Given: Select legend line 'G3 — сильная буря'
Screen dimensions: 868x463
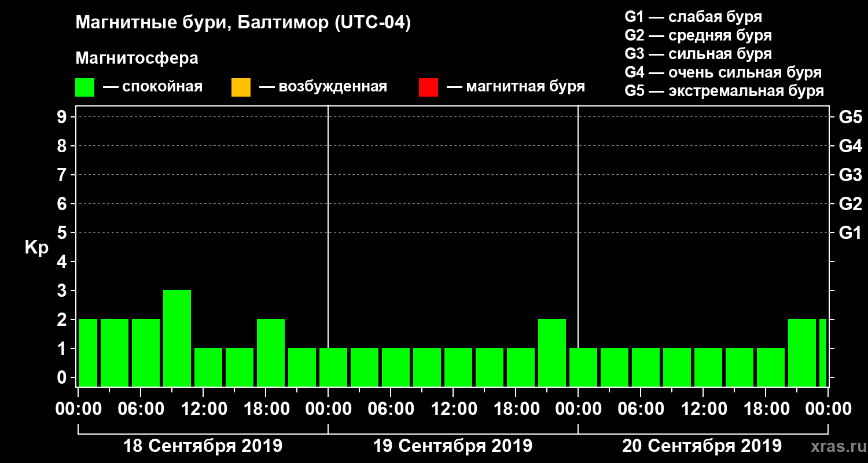Looking at the screenshot, I should pyautogui.click(x=698, y=54).
